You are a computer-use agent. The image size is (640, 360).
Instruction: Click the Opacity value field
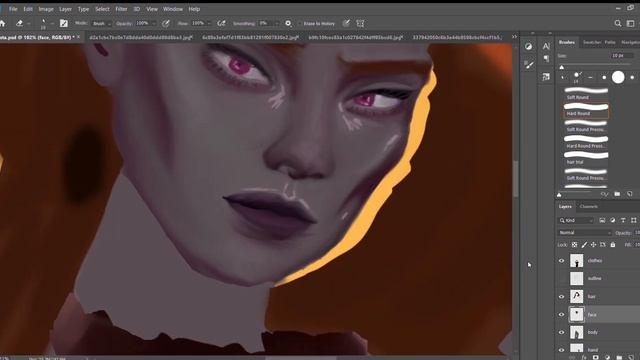[142, 24]
